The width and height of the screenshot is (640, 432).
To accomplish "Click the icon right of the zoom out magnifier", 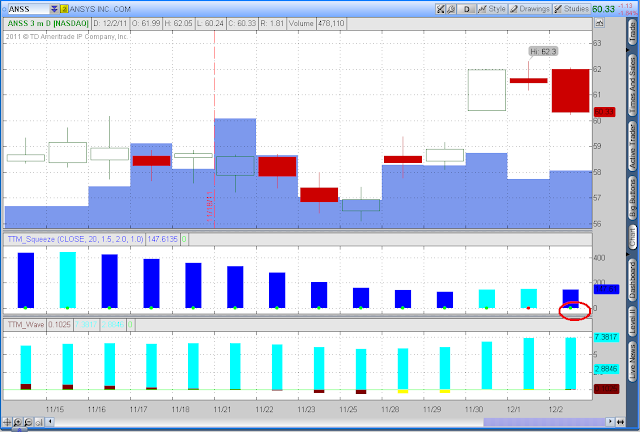I will coord(39,422).
